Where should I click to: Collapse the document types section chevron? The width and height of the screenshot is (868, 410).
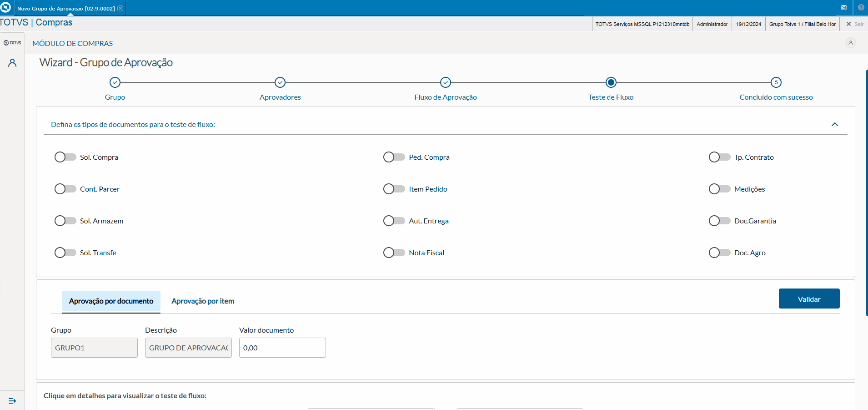point(835,124)
